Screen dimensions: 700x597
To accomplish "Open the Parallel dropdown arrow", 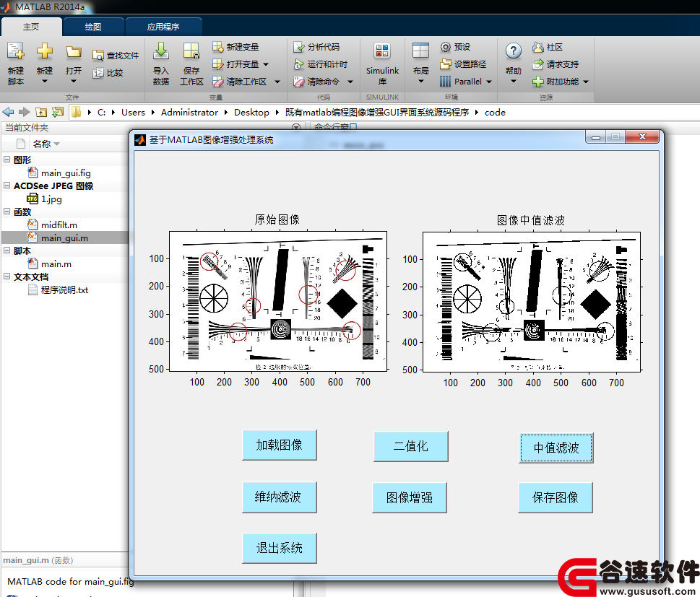I will [489, 82].
